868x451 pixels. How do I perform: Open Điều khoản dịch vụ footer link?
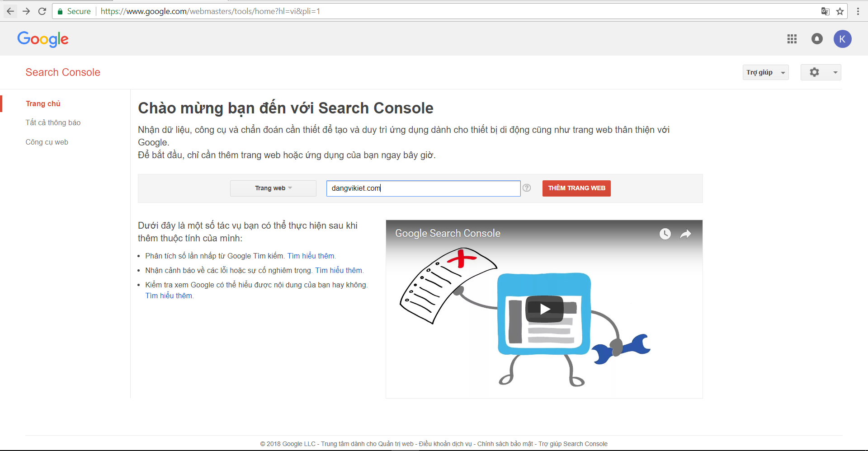pos(445,444)
